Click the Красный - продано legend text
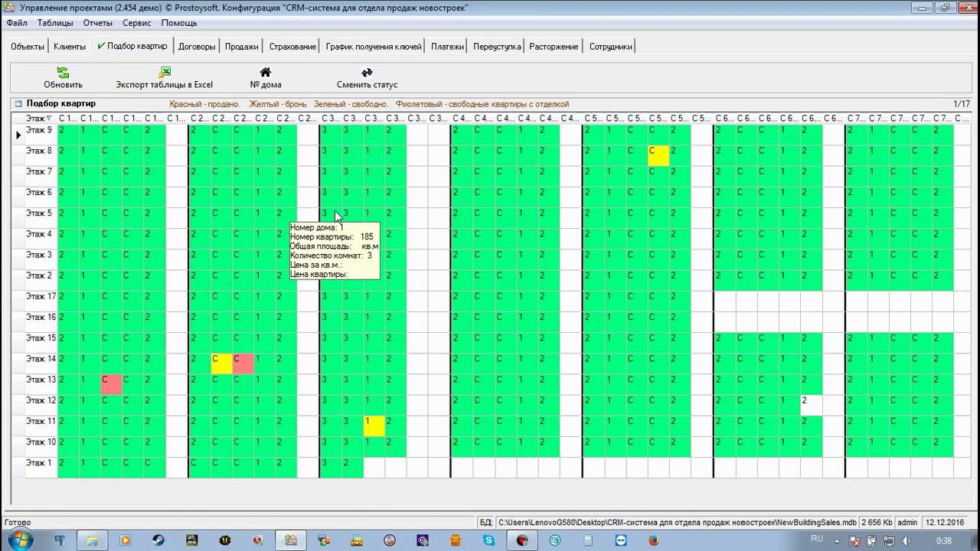980x551 pixels. pyautogui.click(x=205, y=104)
